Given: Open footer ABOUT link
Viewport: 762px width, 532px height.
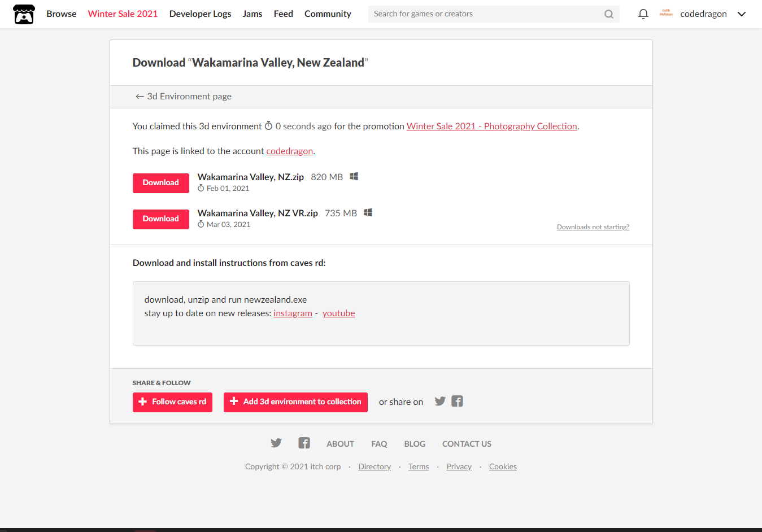Looking at the screenshot, I should pyautogui.click(x=341, y=444).
